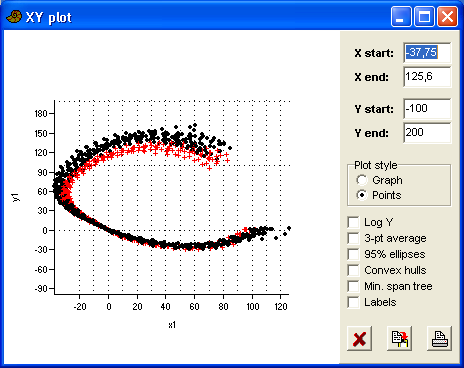The height and width of the screenshot is (368, 464).
Task: Click the PAST app icon in title bar
Action: 14,17
